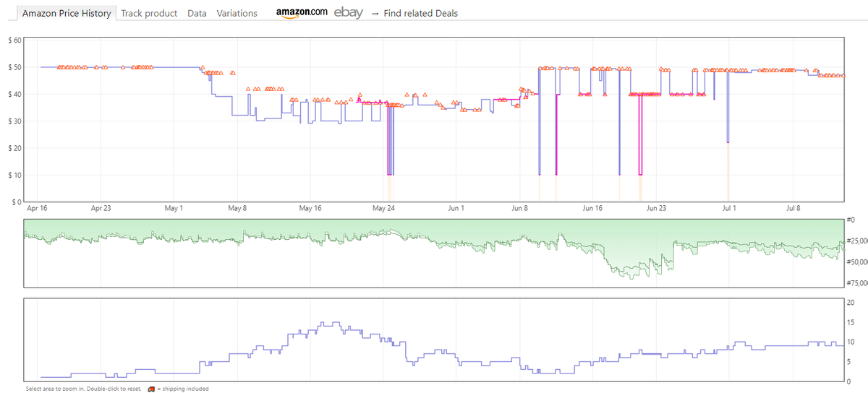The height and width of the screenshot is (393, 868).
Task: Click the Apr 23 date label
Action: click(x=101, y=208)
